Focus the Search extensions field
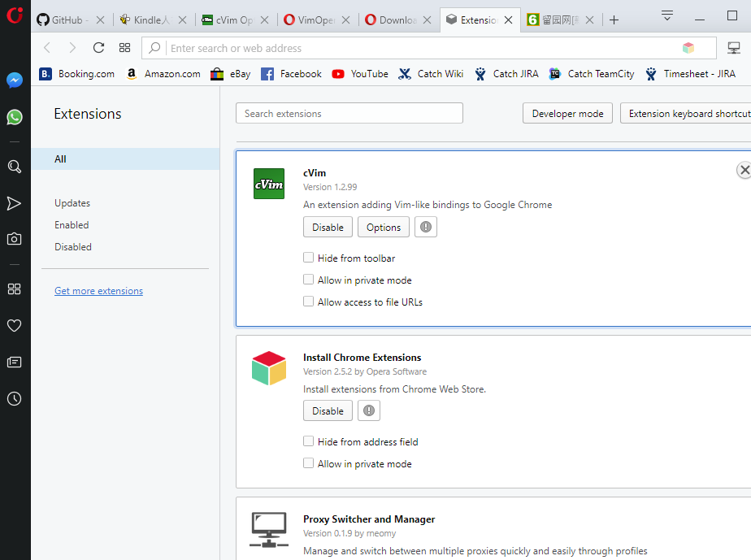 (x=349, y=114)
